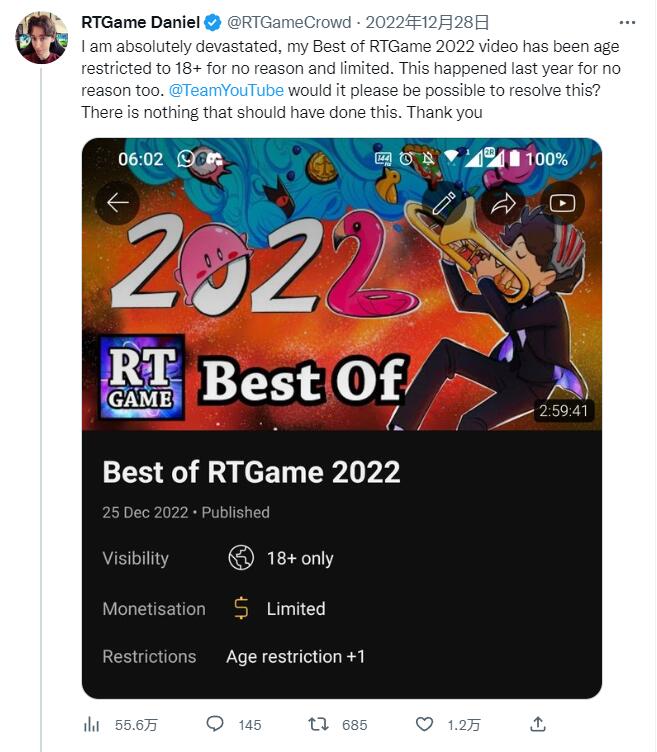
Task: Like the tweet with heart icon
Action: (424, 724)
